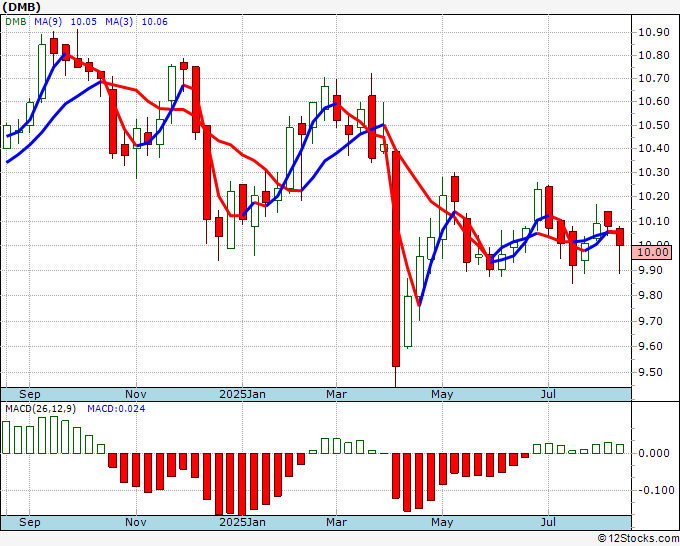The image size is (680, 546).
Task: Click Sep on the MACD panel time axis
Action: pyautogui.click(x=29, y=522)
